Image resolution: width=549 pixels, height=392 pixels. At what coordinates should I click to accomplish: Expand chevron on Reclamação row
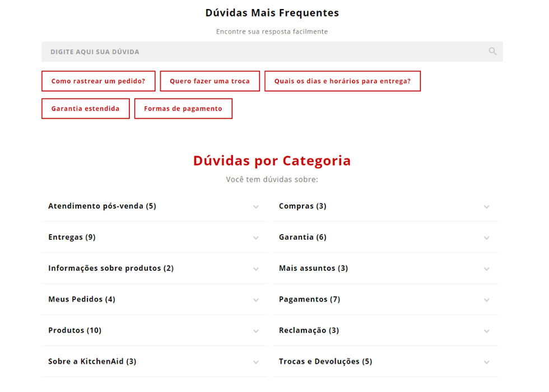point(486,331)
